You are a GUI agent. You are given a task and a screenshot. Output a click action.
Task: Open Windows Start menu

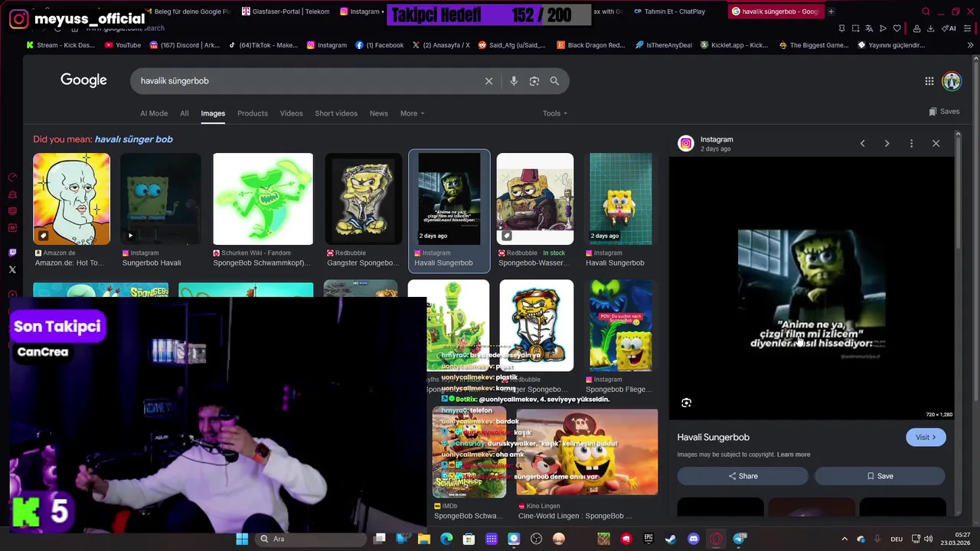tap(242, 539)
